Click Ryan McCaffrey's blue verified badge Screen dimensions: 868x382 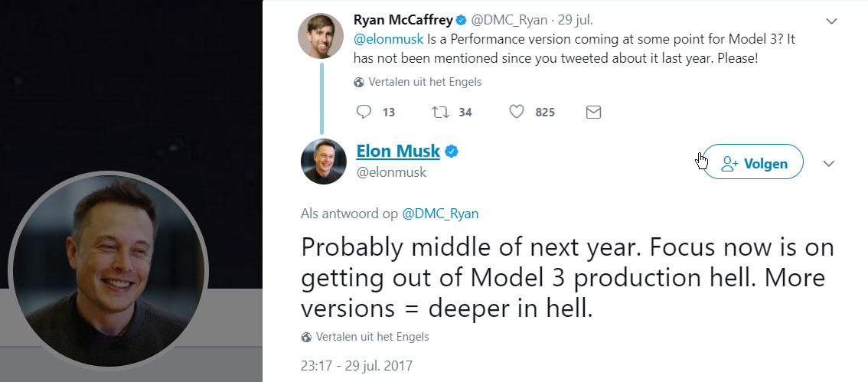[462, 19]
